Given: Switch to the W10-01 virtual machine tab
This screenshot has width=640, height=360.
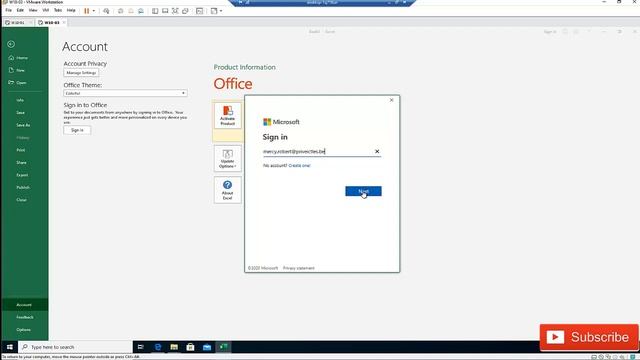Looking at the screenshot, I should click(18, 23).
